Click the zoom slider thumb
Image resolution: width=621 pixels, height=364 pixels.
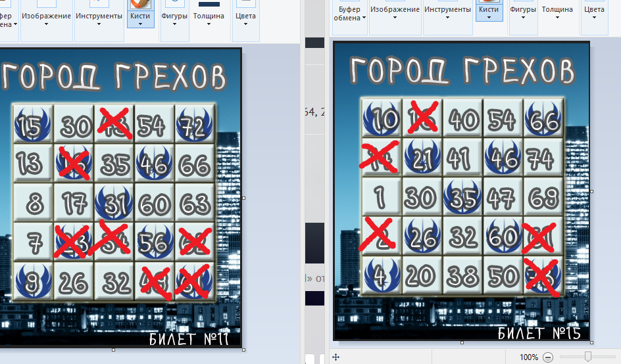coord(588,357)
